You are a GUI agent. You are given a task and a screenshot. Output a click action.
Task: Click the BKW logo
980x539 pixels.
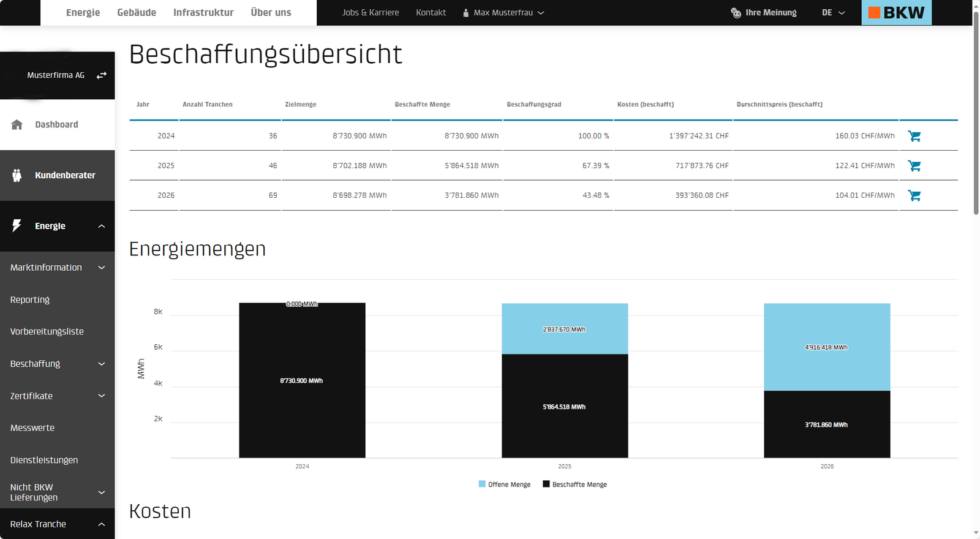tap(896, 13)
